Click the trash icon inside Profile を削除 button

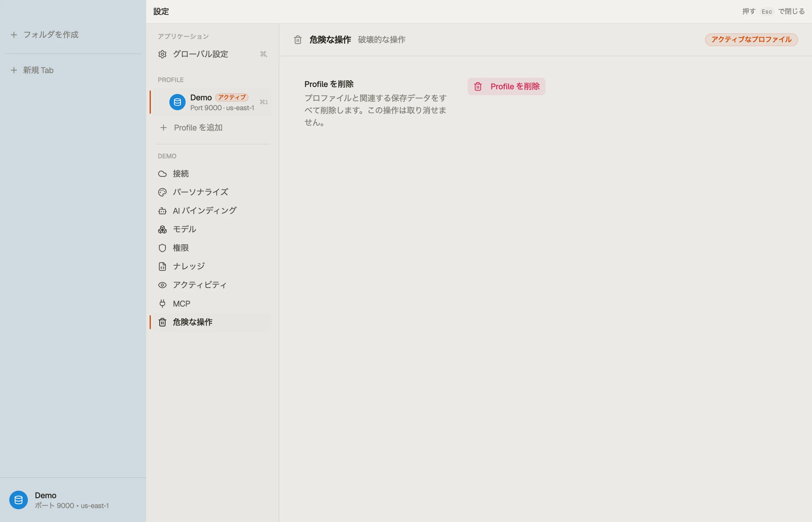tap(478, 86)
